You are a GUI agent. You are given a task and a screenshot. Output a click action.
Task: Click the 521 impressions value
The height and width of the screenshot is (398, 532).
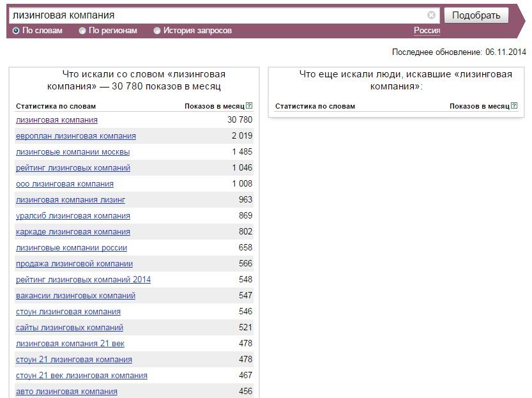[245, 326]
